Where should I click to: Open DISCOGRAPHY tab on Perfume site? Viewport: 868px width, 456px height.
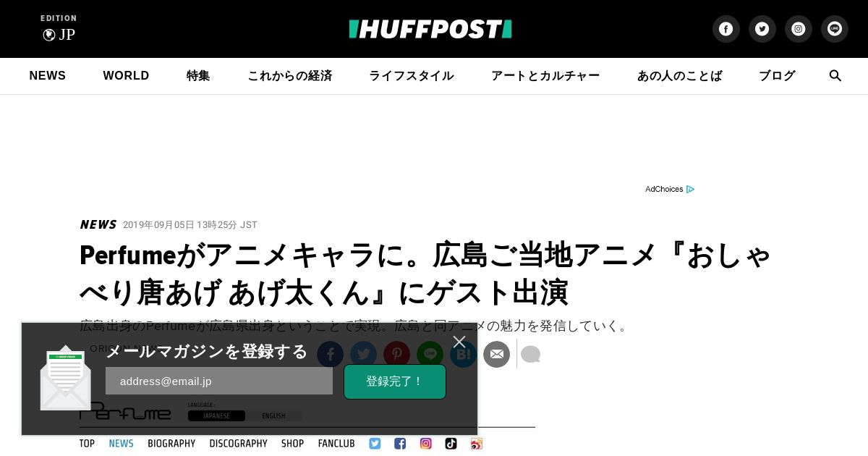point(238,444)
